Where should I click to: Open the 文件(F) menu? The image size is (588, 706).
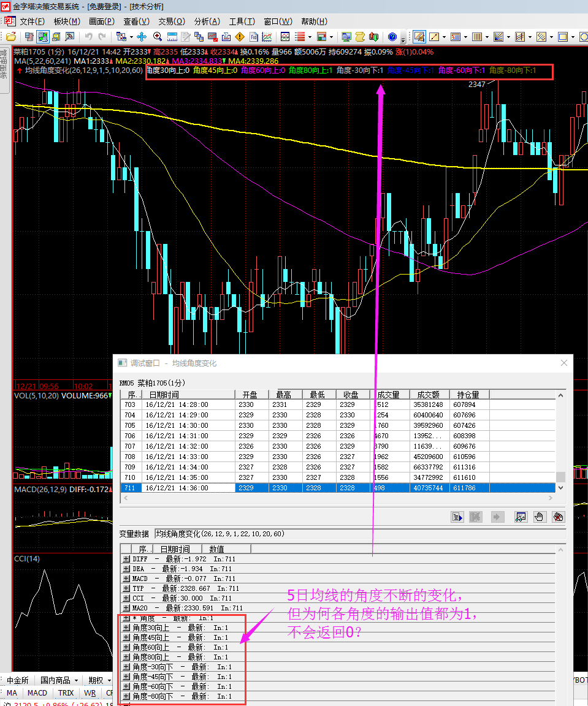32,21
